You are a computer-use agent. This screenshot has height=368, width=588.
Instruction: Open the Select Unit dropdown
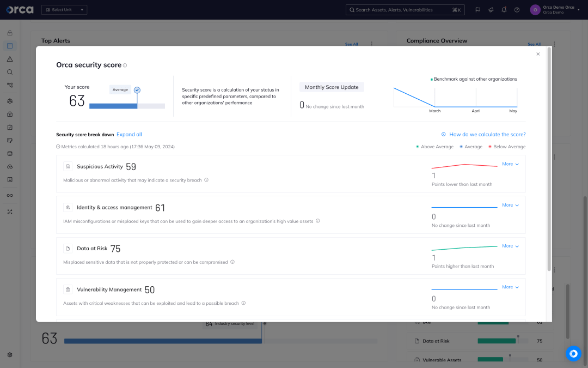click(64, 10)
